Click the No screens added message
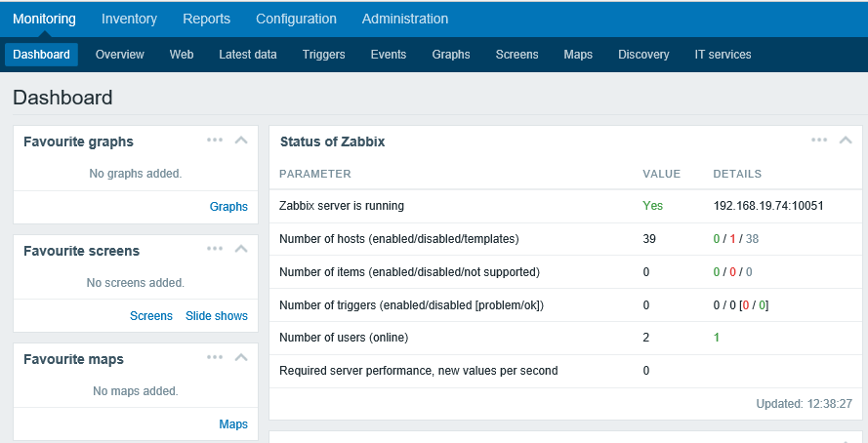 coord(136,283)
